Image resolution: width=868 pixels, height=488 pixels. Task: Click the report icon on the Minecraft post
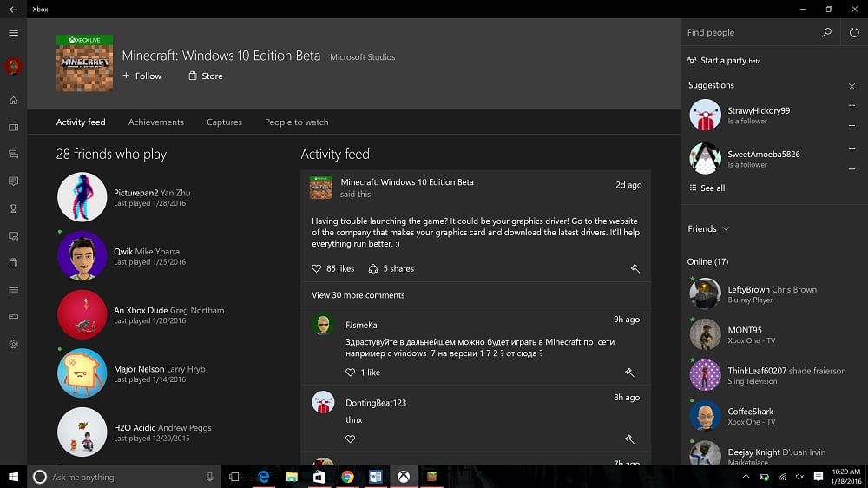click(635, 268)
